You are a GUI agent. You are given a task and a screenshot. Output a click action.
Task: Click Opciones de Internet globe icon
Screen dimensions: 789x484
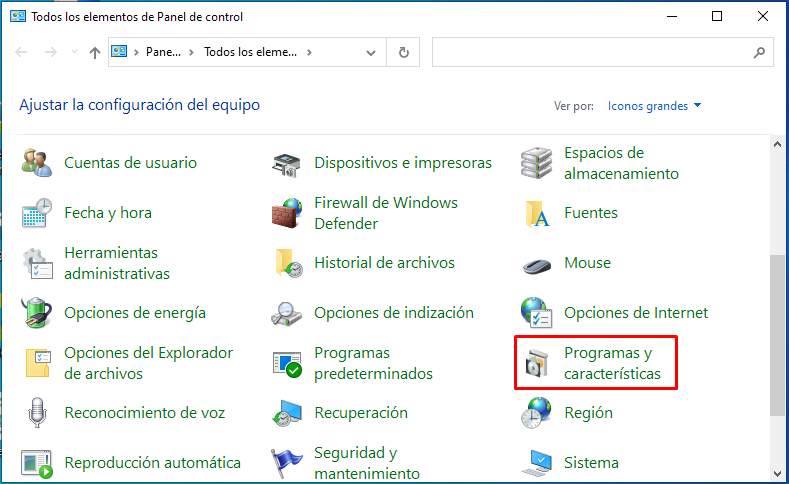536,312
